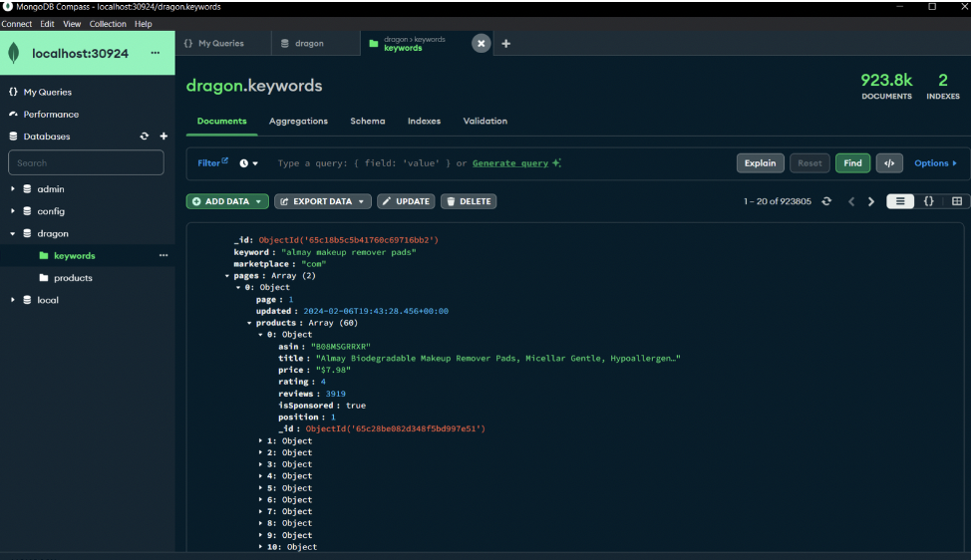This screenshot has height=560, width=971.
Task: Click the local database icon
Action: click(27, 300)
